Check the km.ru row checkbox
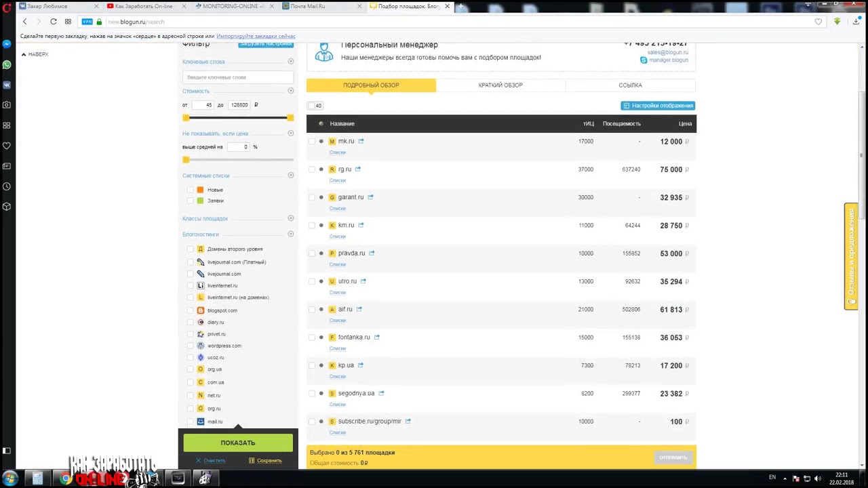The width and height of the screenshot is (868, 488). click(312, 225)
